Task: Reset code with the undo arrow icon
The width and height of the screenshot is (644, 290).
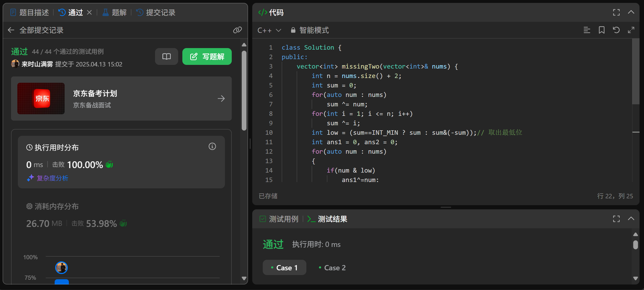Action: tap(616, 30)
